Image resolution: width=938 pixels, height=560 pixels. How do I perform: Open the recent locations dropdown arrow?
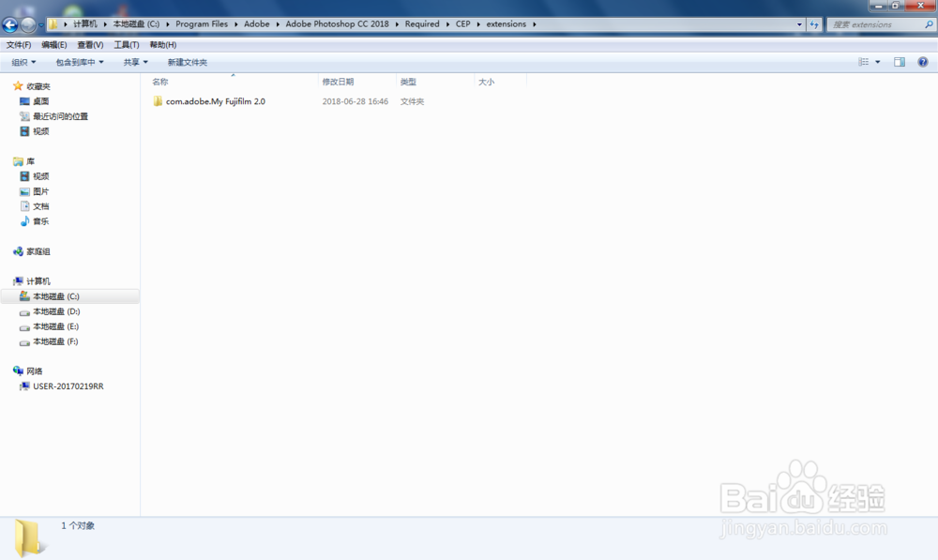pos(40,25)
